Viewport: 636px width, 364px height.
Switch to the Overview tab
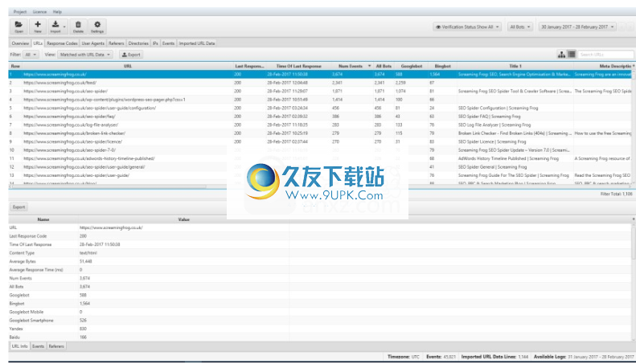(x=20, y=43)
